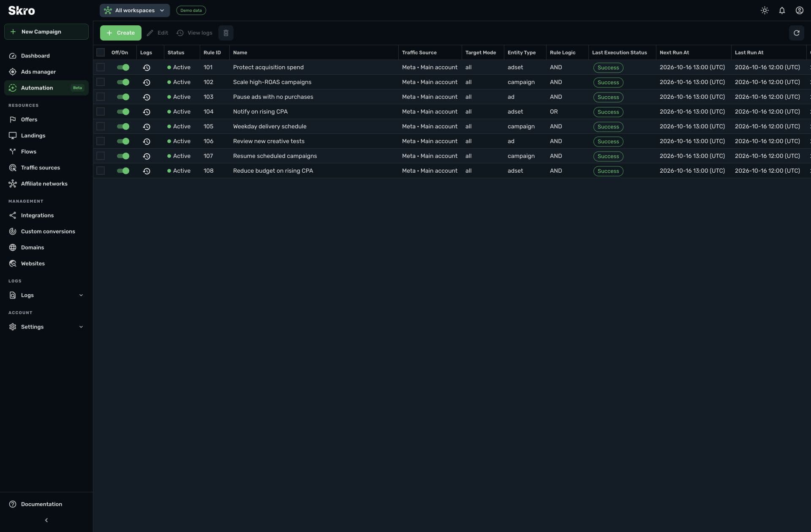Check the box for rule 106
The width and height of the screenshot is (811, 532).
(101, 141)
